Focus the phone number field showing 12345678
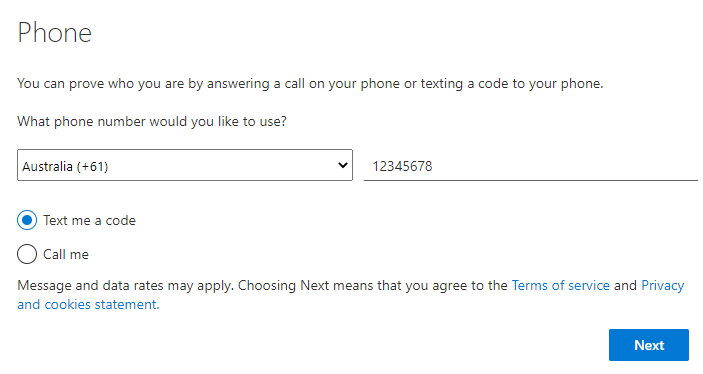This screenshot has height=374, width=703. coord(531,166)
